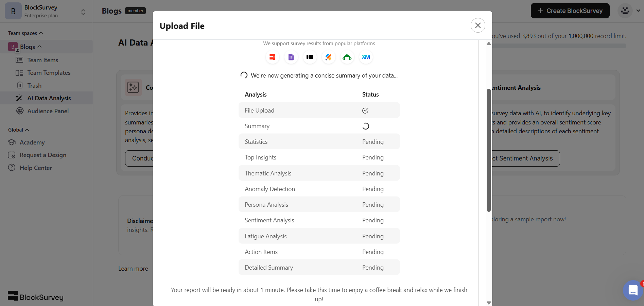The width and height of the screenshot is (644, 306).
Task: Collapse the Blogs team space
Action: (x=39, y=47)
